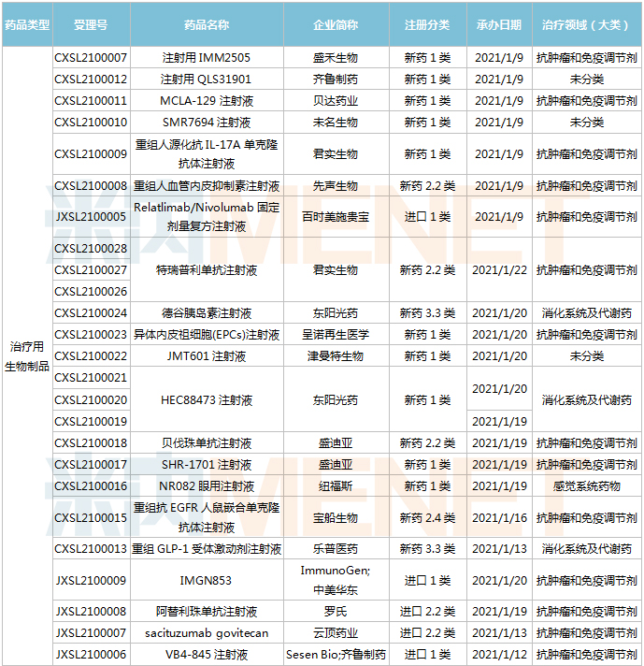Select date cell 2021/1/22

(x=499, y=269)
